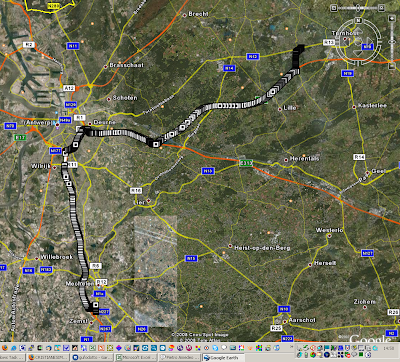The image size is (400, 362).
Task: Click the North reset button on compass
Action: (x=358, y=20)
